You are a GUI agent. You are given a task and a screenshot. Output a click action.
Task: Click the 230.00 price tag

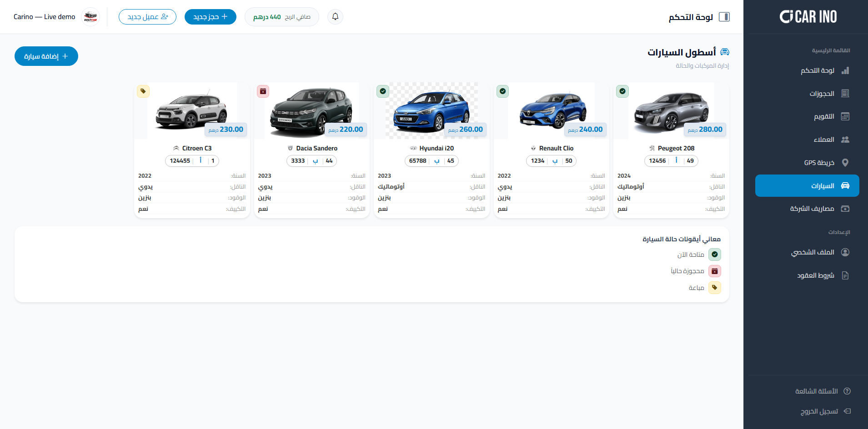coord(226,130)
